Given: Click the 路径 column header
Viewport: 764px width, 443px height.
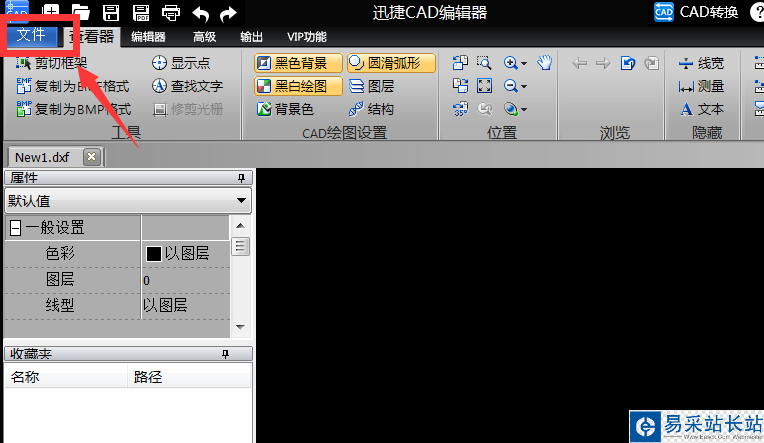Looking at the screenshot, I should click(190, 377).
